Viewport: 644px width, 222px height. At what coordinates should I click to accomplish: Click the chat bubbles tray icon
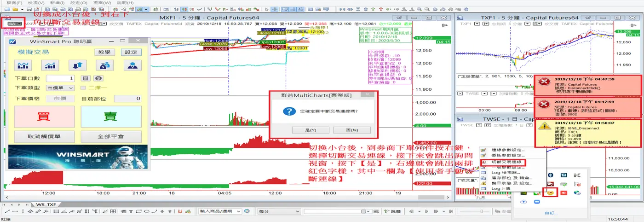(x=577, y=192)
